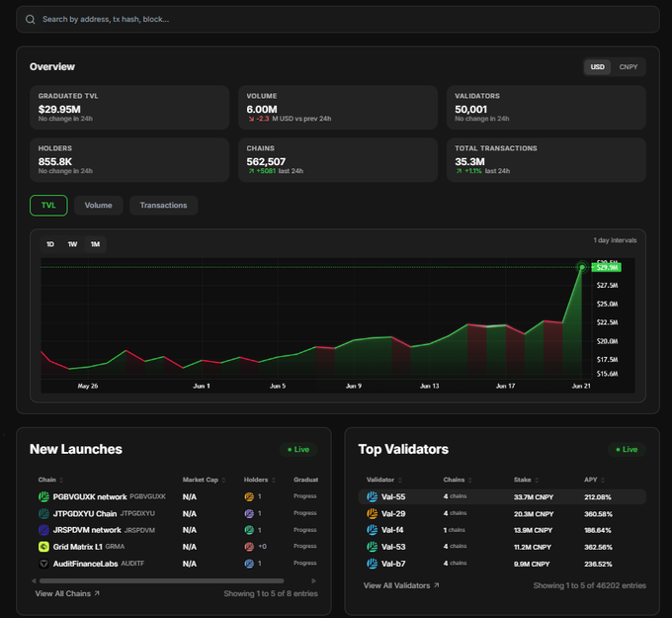This screenshot has height=618, width=672.
Task: Click the Top Validators Live badge
Action: (x=627, y=449)
